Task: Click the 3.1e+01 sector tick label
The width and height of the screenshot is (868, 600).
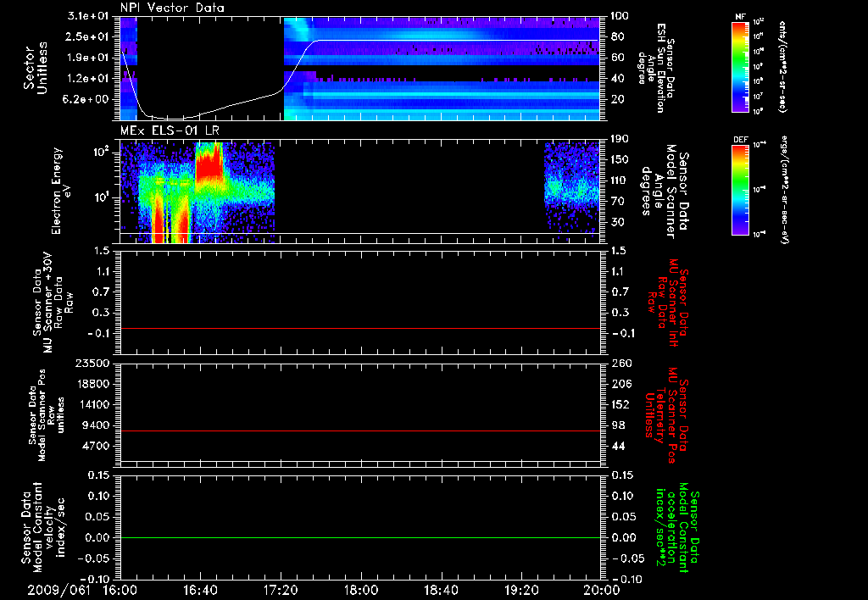Action: click(87, 16)
